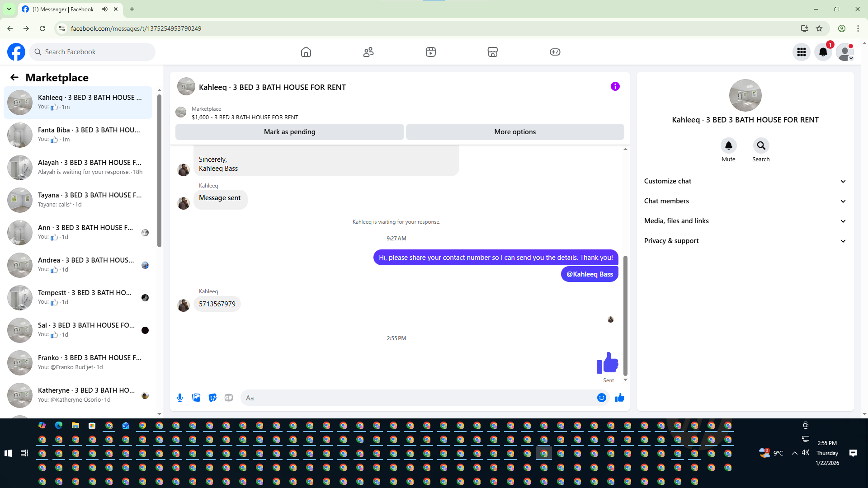Attach a photo using the image icon
The height and width of the screenshot is (488, 868).
(196, 398)
